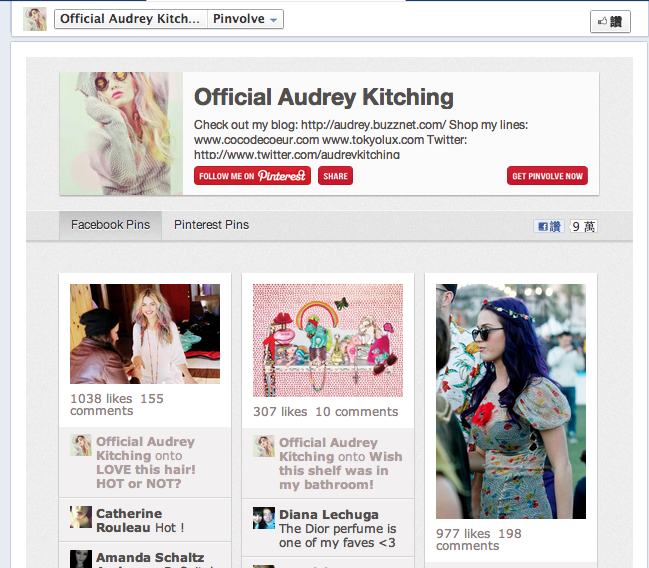This screenshot has width=649, height=568.
Task: Click the small page avatar in header
Action: coord(35,19)
